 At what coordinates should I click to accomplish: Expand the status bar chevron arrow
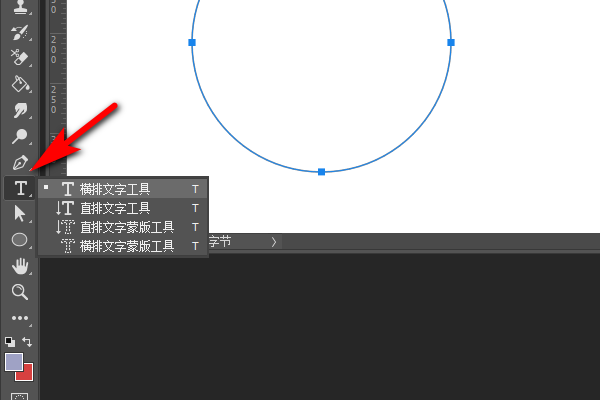pos(274,242)
